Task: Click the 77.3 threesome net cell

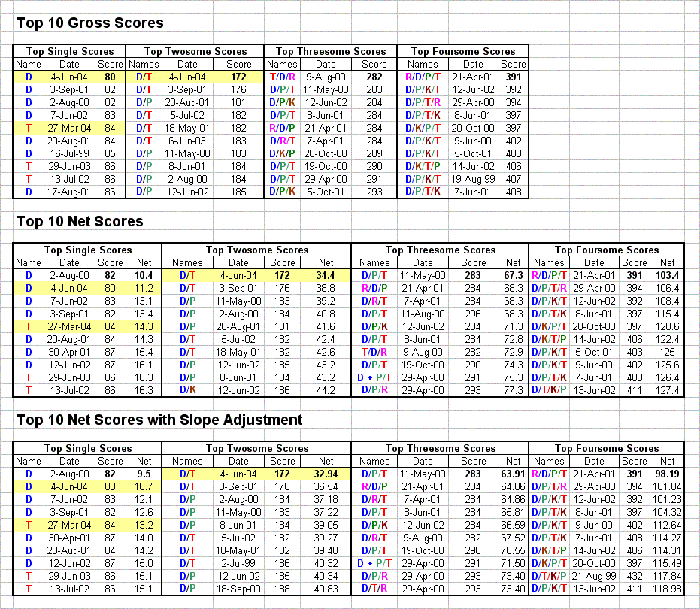Action: pos(514,390)
